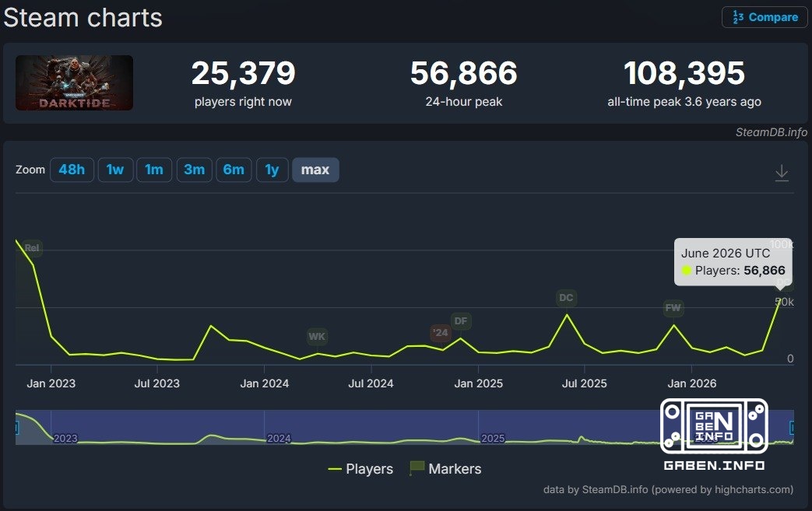Click the 108,395 all-time peak value

[684, 73]
